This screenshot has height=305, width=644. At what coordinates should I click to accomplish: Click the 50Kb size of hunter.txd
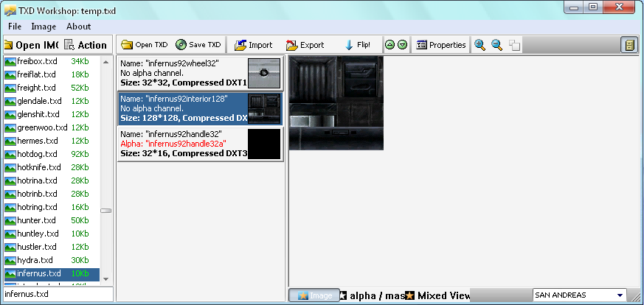pyautogui.click(x=80, y=220)
